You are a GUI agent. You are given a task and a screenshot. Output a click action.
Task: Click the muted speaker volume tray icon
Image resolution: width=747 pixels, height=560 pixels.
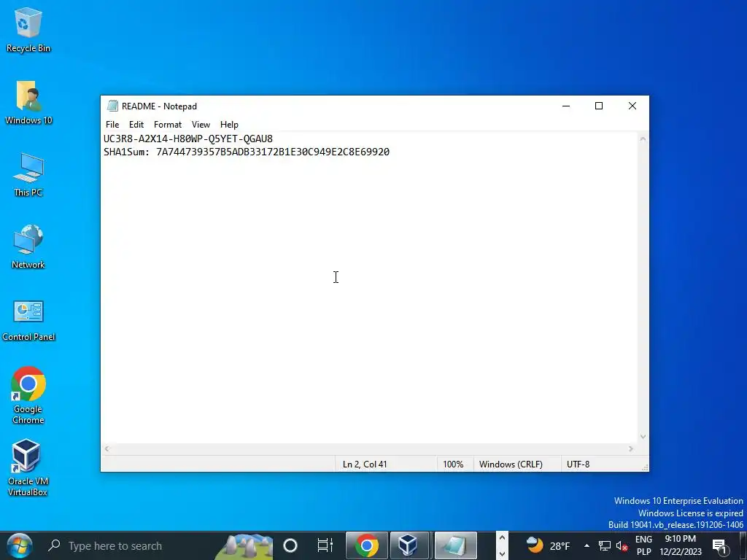pos(622,546)
